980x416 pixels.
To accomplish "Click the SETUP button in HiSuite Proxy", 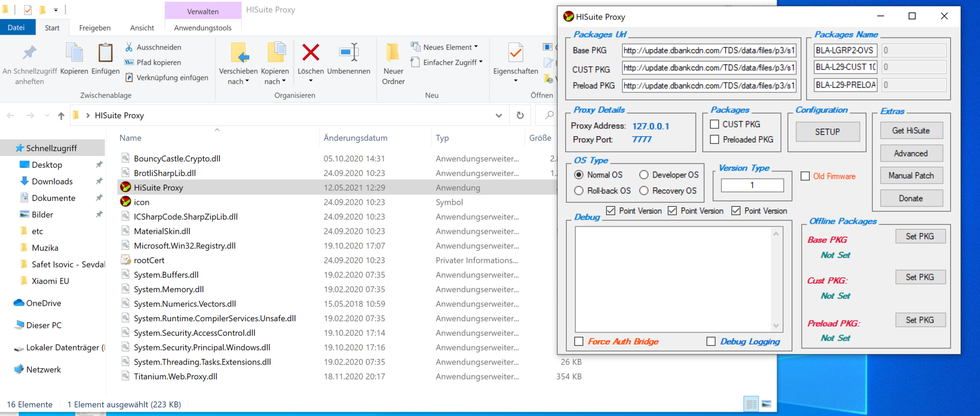I will point(827,132).
